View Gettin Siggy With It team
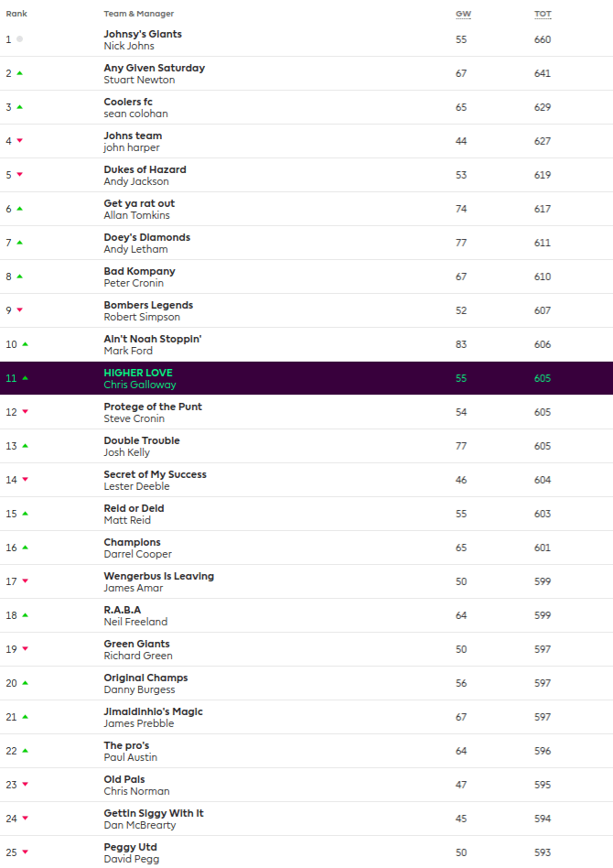Image resolution: width=613 pixels, height=868 pixels. (x=154, y=813)
